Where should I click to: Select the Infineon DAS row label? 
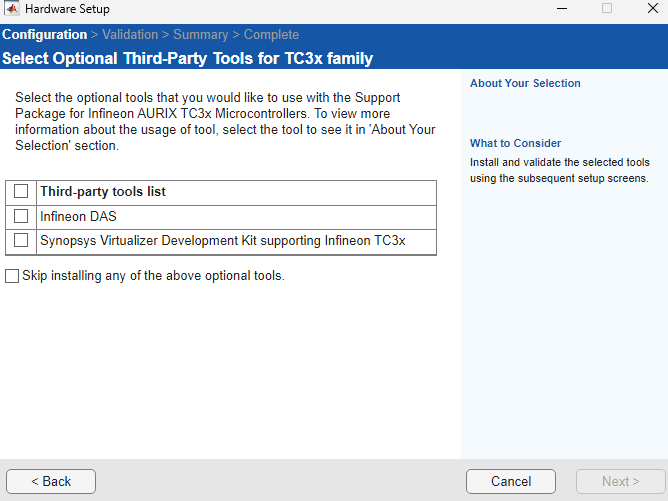click(79, 216)
